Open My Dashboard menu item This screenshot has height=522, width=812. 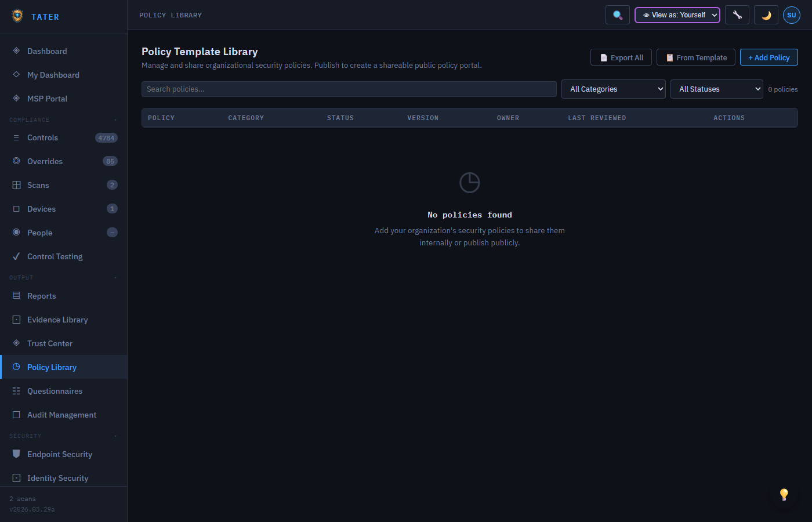[x=63, y=75]
